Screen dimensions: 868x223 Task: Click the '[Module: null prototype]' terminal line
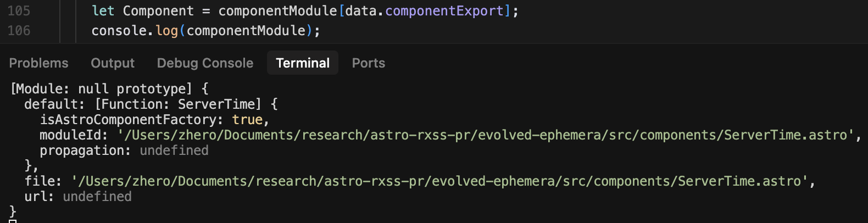[x=102, y=89]
